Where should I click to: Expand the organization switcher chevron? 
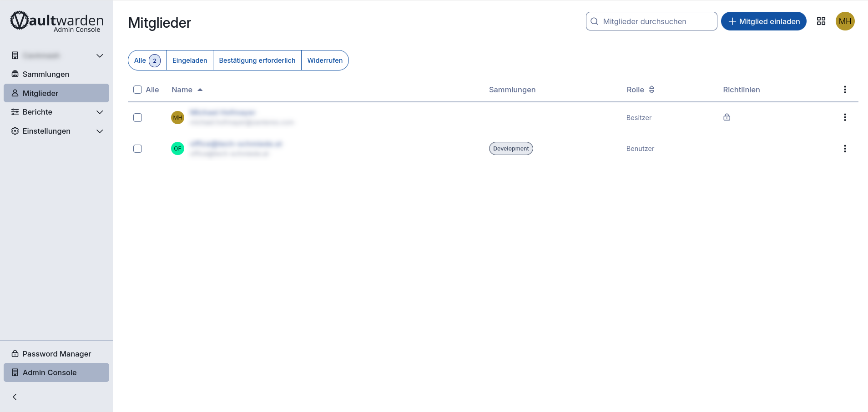[x=100, y=55]
